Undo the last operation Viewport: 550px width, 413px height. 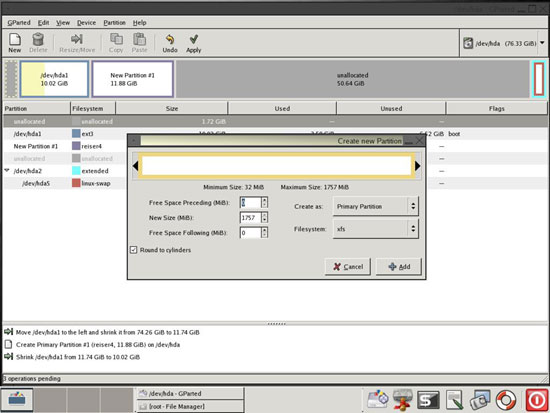tap(170, 43)
